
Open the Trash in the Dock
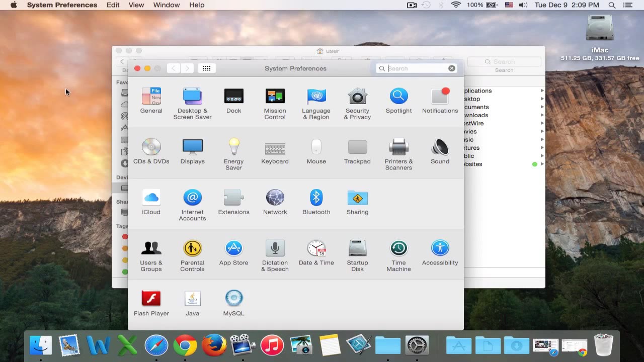coord(603,345)
